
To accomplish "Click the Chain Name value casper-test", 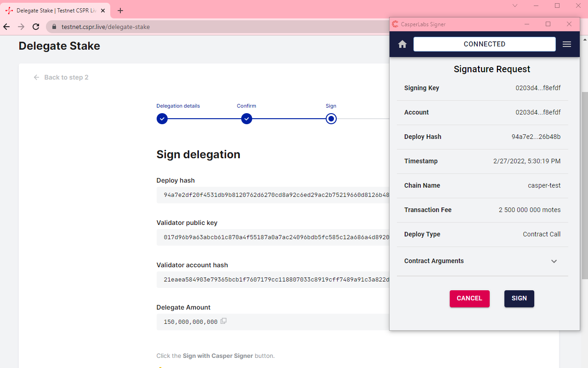I will pyautogui.click(x=544, y=185).
